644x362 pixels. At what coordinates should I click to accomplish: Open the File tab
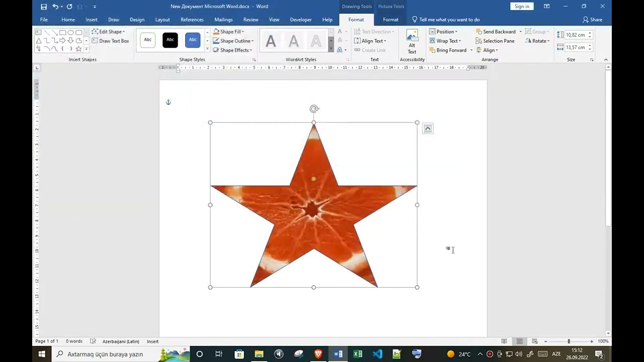[x=44, y=20]
